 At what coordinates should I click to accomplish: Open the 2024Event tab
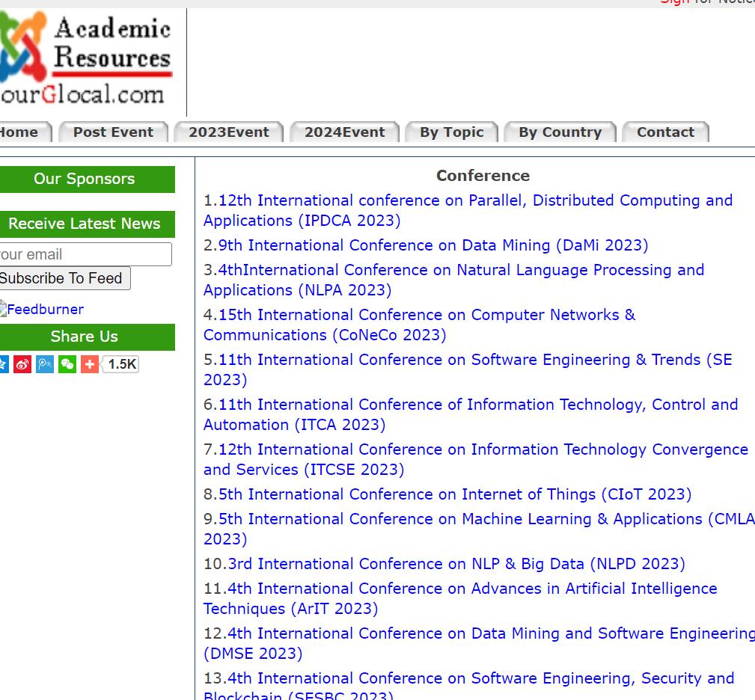coord(344,132)
